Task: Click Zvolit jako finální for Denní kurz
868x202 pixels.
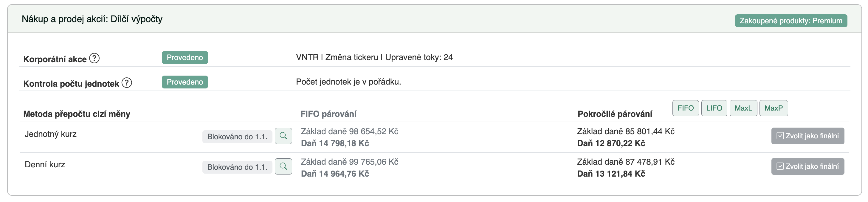Action: point(807,166)
